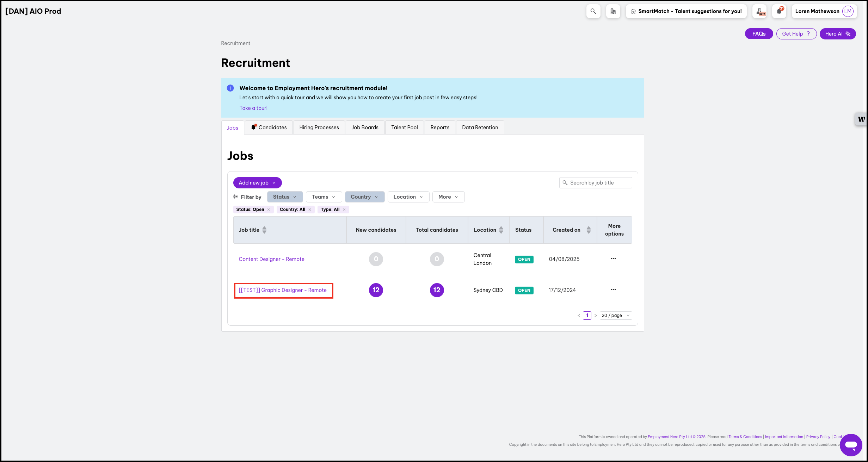The width and height of the screenshot is (868, 462).
Task: Switch to the Talent Pool tab
Action: click(404, 127)
